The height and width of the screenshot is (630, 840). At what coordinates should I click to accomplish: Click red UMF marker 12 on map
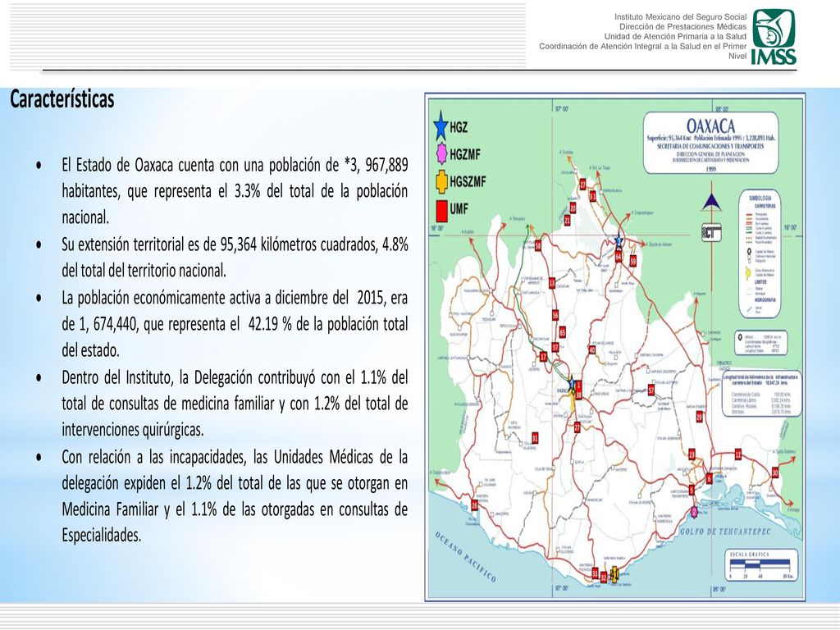pos(738,454)
